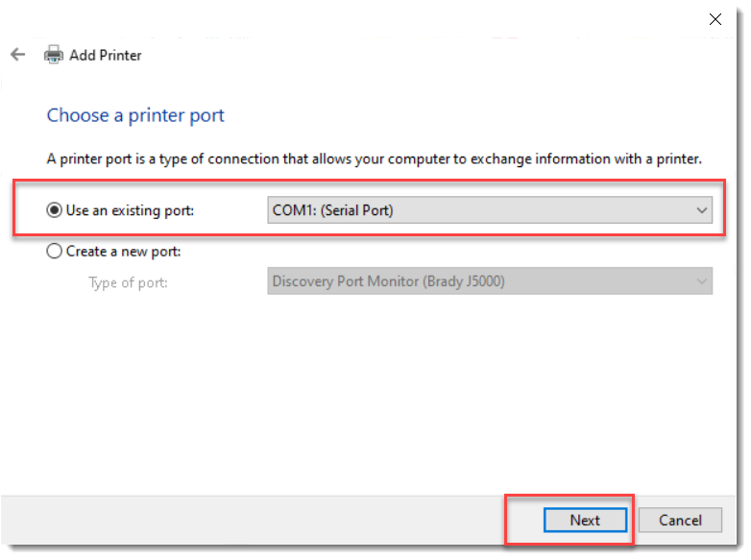
Task: Click the 'Create a new port:' label text
Action: 123,252
